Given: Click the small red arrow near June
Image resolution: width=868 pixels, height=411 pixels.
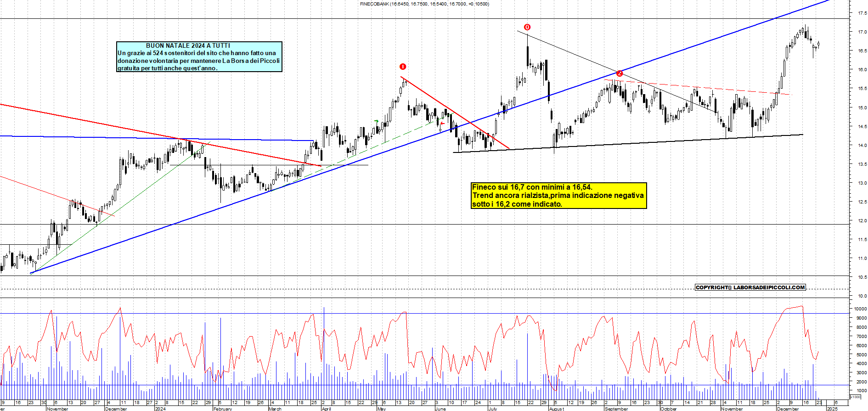Looking at the screenshot, I should pos(442,123).
